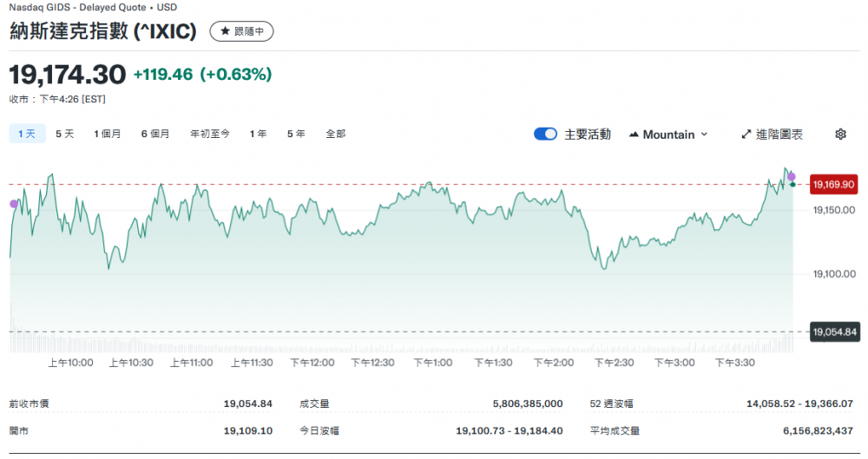This screenshot has width=868, height=459.
Task: Click the red 19,169.90 price label
Action: tap(833, 185)
